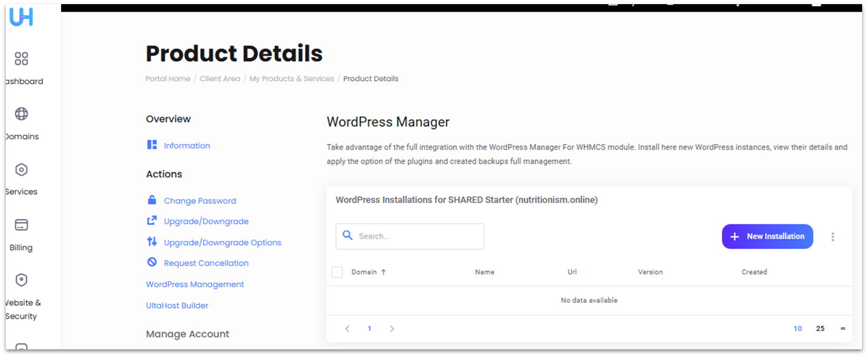This screenshot has width=868, height=357.
Task: Click the New Installation button
Action: pos(767,237)
